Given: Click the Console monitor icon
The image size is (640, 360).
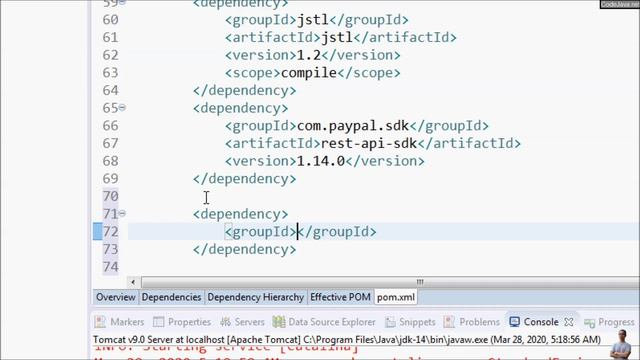Looking at the screenshot, I should 514,322.
